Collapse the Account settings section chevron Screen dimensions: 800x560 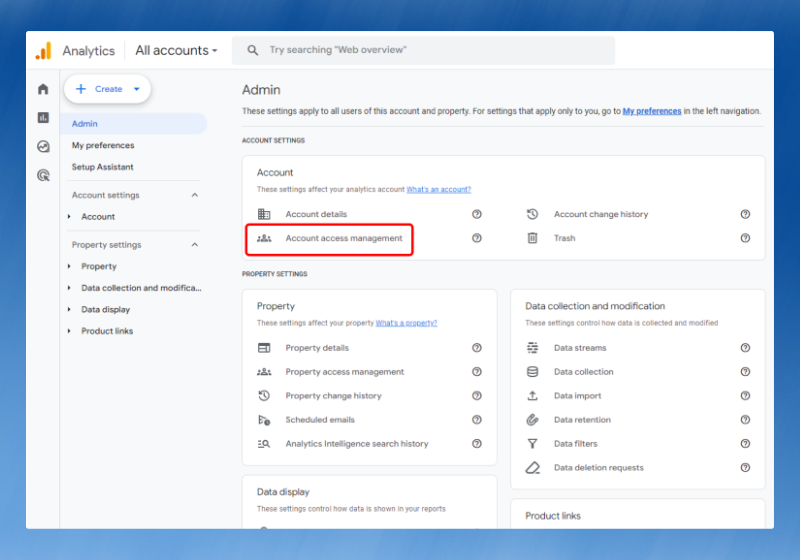point(194,195)
